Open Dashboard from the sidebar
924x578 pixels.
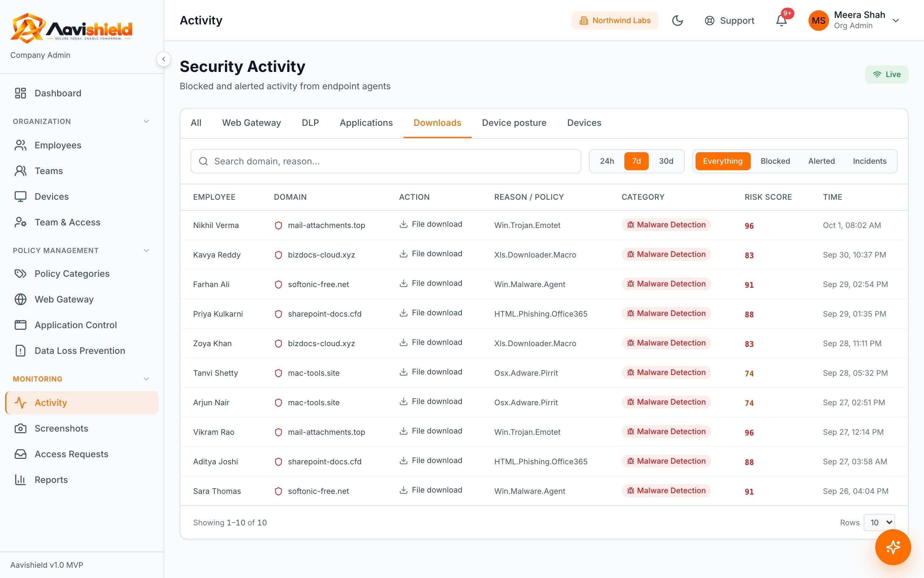coord(82,93)
